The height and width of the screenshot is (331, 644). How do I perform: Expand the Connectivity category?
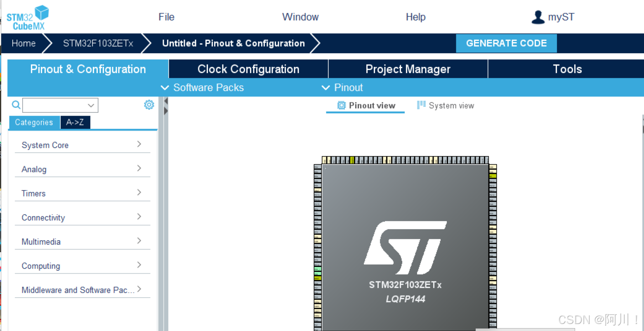click(x=83, y=218)
